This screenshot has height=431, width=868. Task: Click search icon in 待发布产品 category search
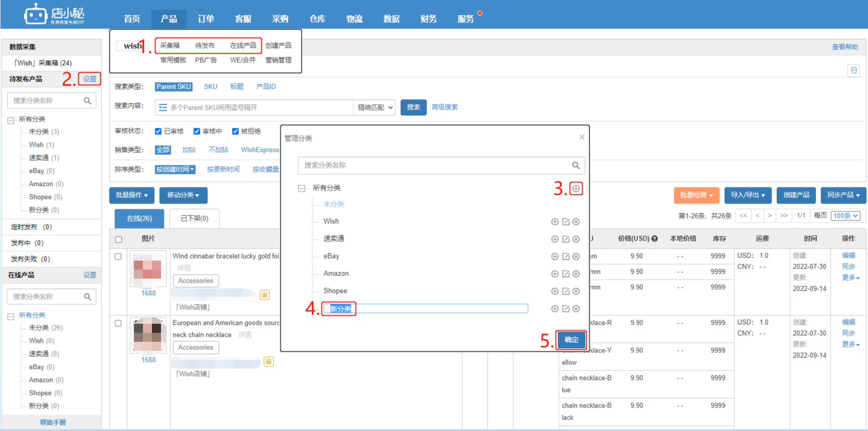pos(87,101)
